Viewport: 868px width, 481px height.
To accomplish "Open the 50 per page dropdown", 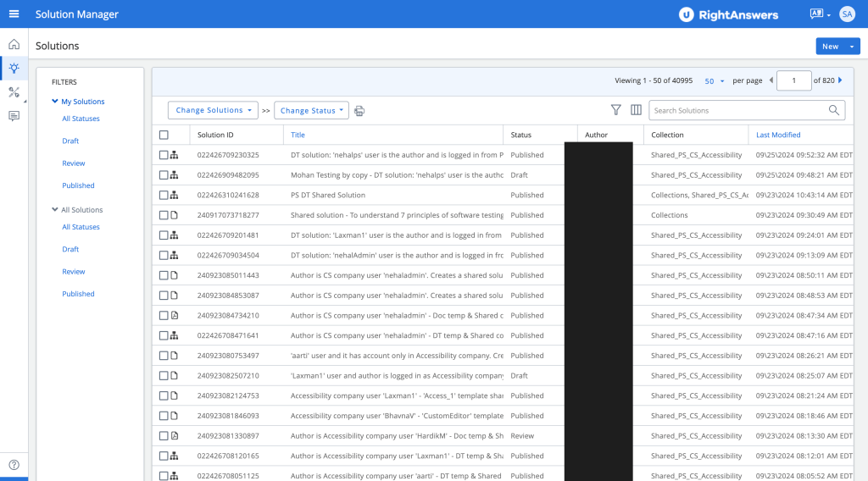I will (714, 80).
